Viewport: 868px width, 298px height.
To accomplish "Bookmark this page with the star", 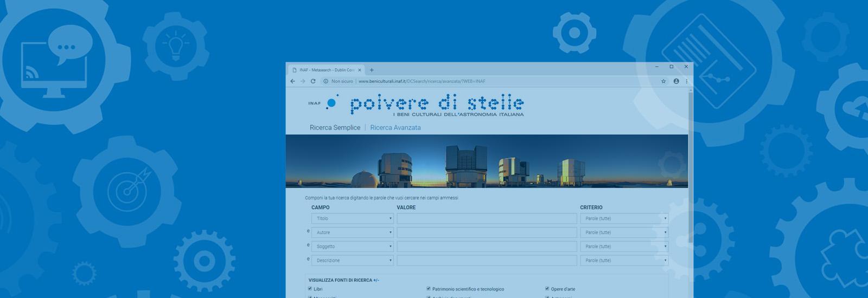I will click(x=663, y=81).
